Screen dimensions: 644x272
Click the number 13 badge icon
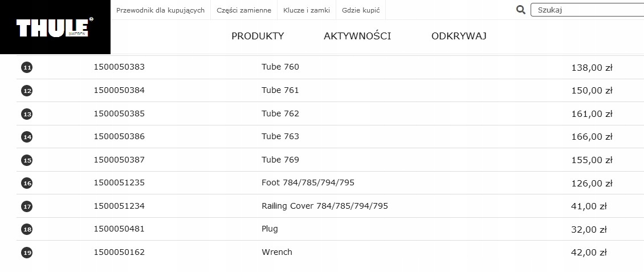27,114
